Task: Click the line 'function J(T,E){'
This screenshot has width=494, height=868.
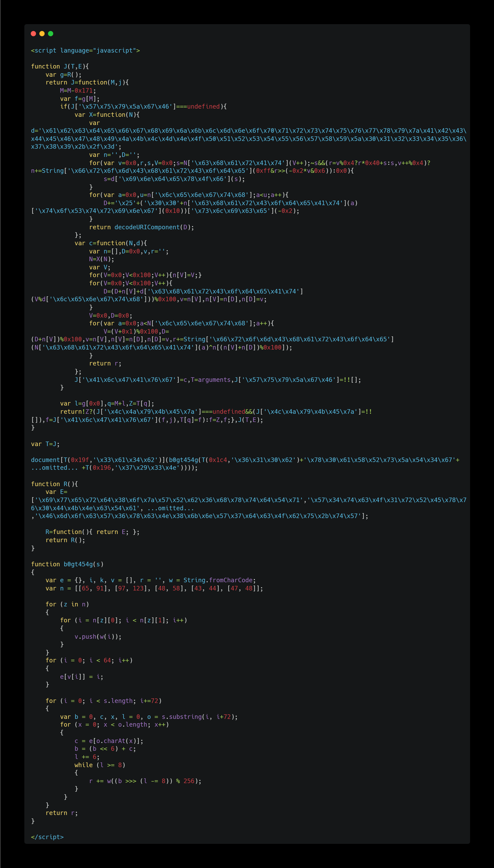Action: point(60,67)
